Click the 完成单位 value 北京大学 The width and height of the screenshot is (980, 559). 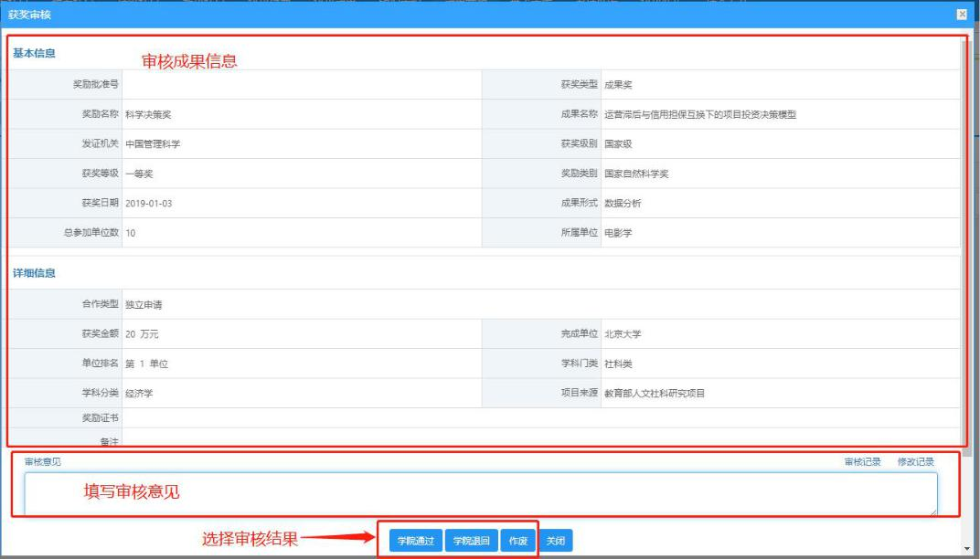pyautogui.click(x=623, y=334)
